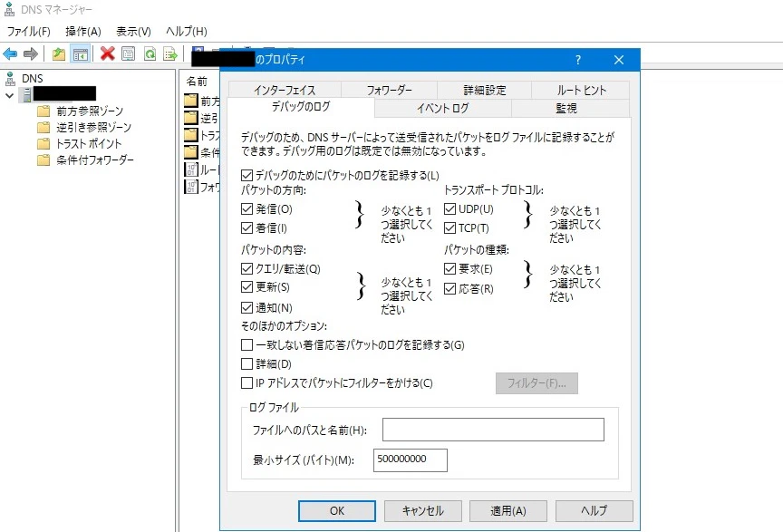Image resolution: width=783 pixels, height=532 pixels.
Task: Switch to the イベント ログ tab
Action: click(443, 108)
